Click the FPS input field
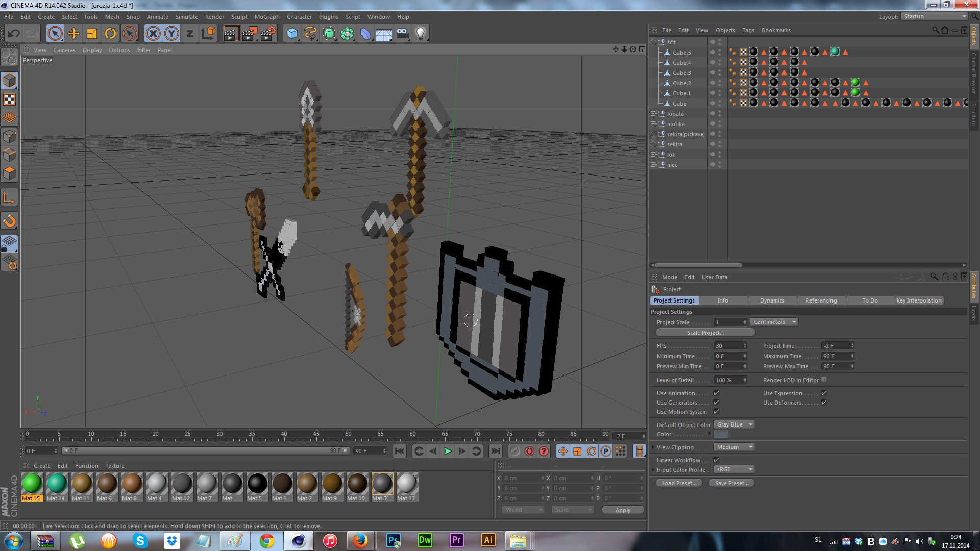Screen dimensions: 980x551 coord(730,346)
